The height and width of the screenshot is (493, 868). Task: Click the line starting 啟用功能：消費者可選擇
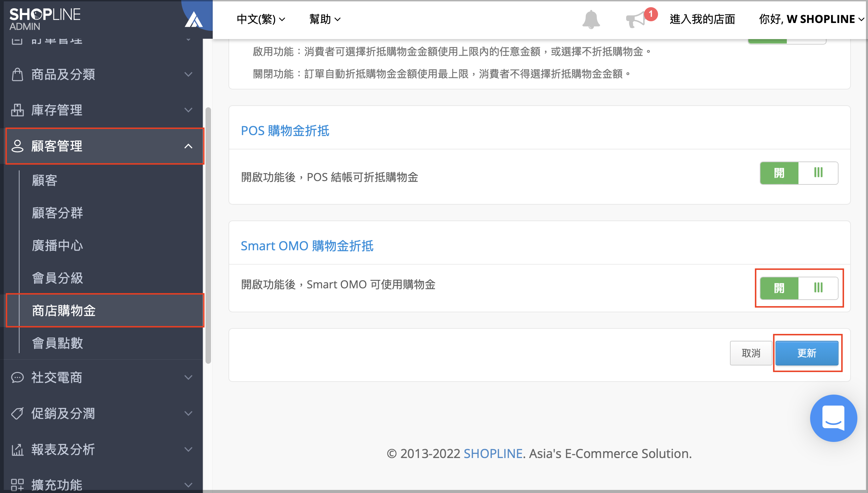tap(452, 52)
